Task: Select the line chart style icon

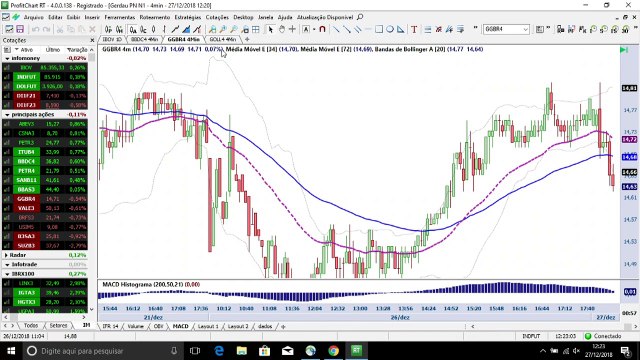Action: tap(176, 29)
